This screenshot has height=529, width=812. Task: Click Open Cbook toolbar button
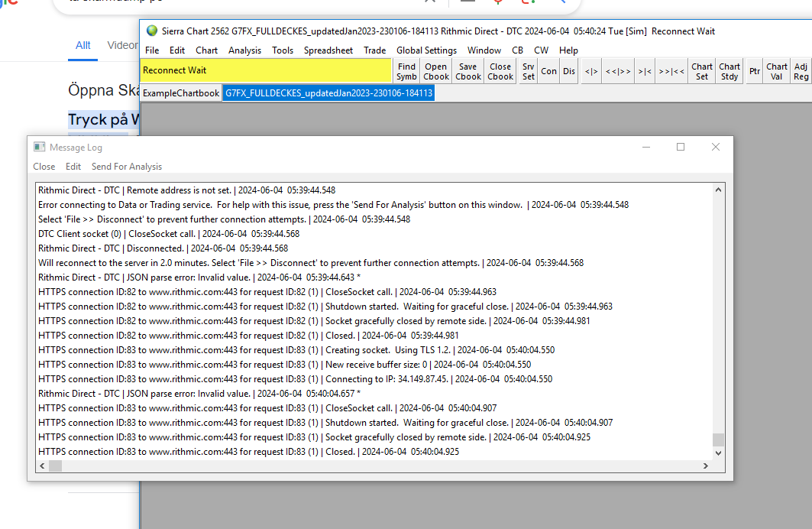point(436,71)
